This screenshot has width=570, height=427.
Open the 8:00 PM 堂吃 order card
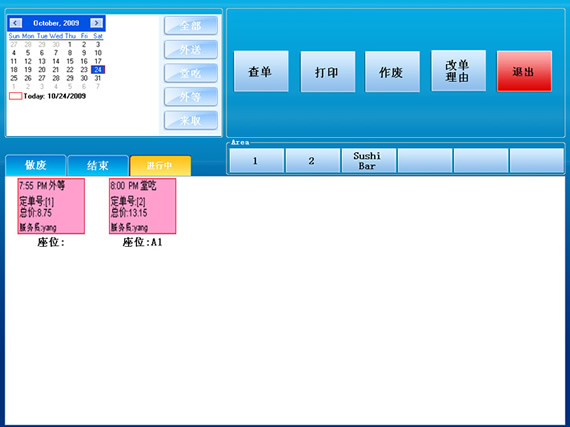point(142,206)
